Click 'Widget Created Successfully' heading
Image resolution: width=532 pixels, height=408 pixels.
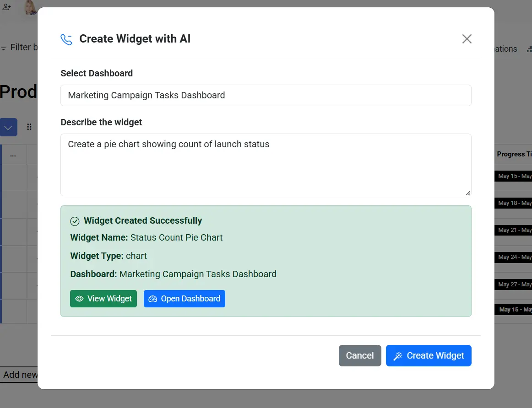(143, 220)
